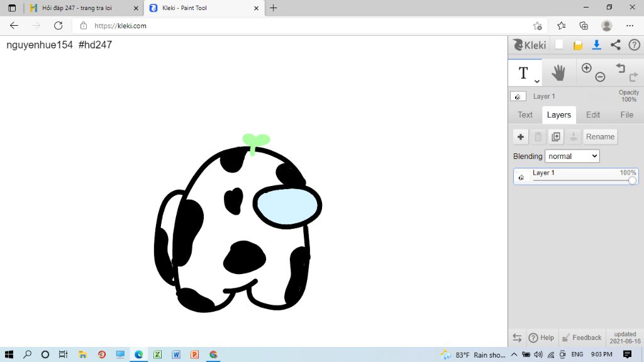The image size is (644, 362).
Task: Rename the selected layer
Action: tap(600, 136)
